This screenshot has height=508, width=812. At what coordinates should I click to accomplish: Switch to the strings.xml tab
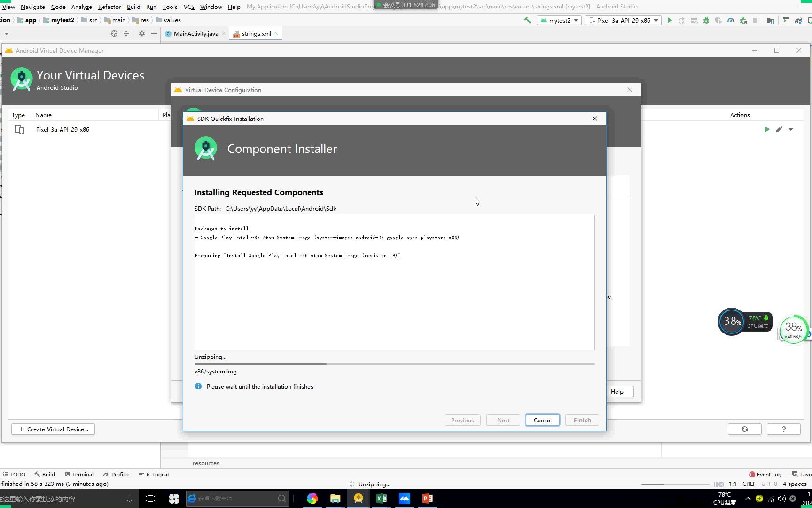pyautogui.click(x=256, y=33)
